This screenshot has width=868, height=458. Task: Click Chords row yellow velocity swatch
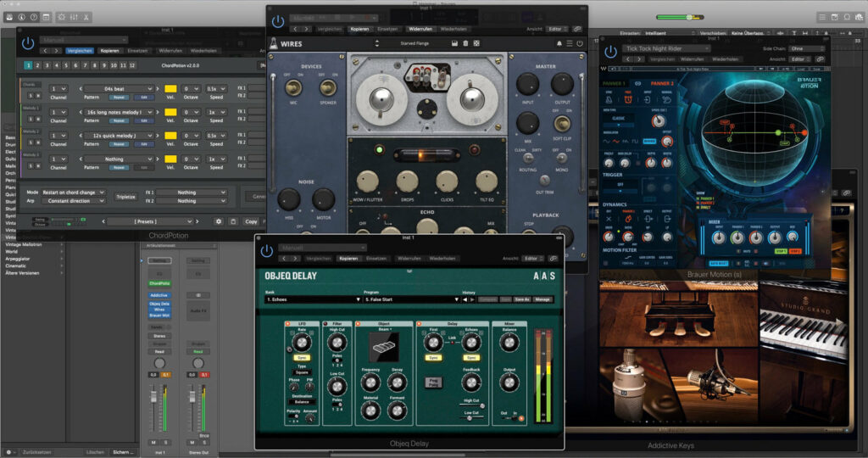(x=170, y=88)
